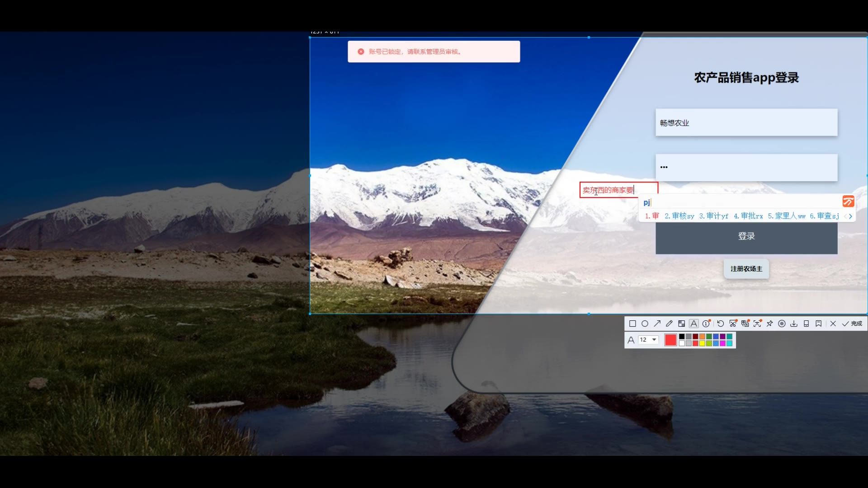Activate the mosaic blur tool
The width and height of the screenshot is (868, 488).
click(x=681, y=324)
